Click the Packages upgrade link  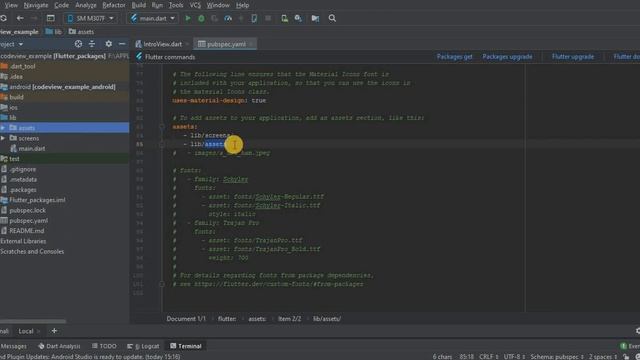click(507, 57)
